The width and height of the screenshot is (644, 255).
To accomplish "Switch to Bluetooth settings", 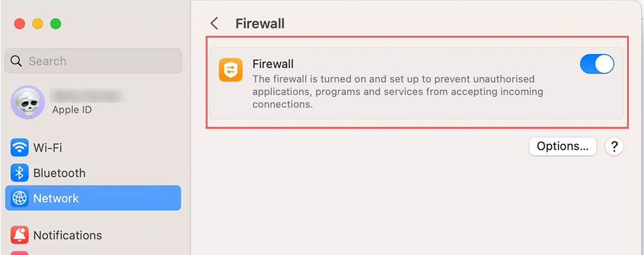I will pos(59,173).
